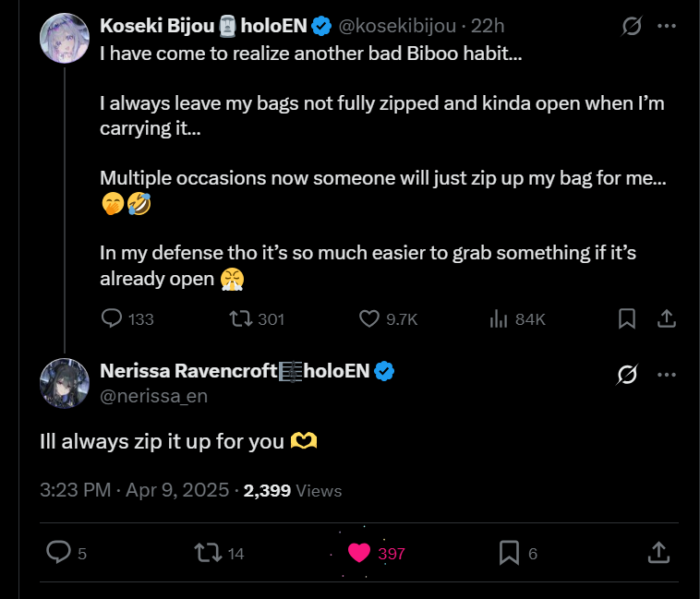Open Grok icon on Koseki Bijou's tweet
This screenshot has height=599, width=700.
tap(632, 27)
